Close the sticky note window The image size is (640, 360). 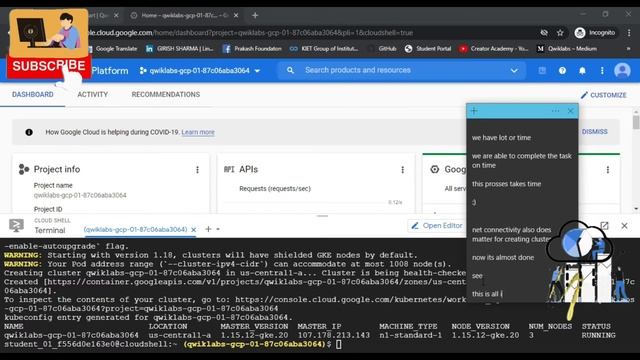(x=571, y=111)
